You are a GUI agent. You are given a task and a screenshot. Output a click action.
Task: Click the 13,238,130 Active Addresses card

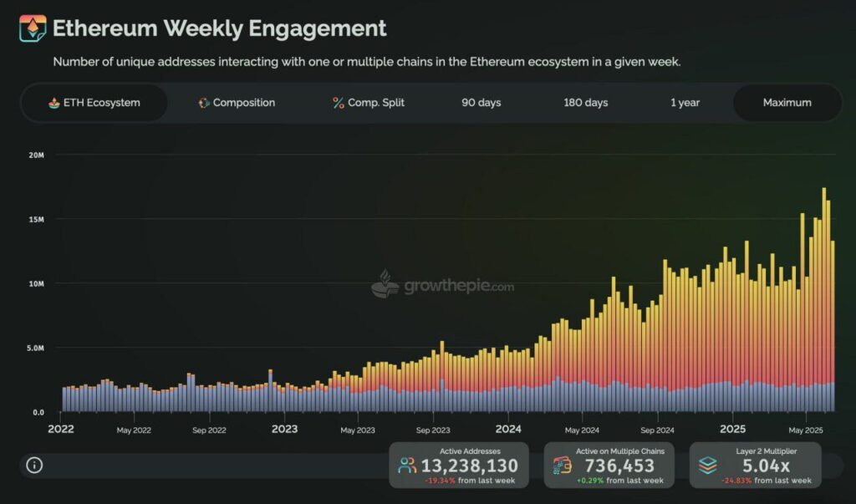pyautogui.click(x=458, y=466)
